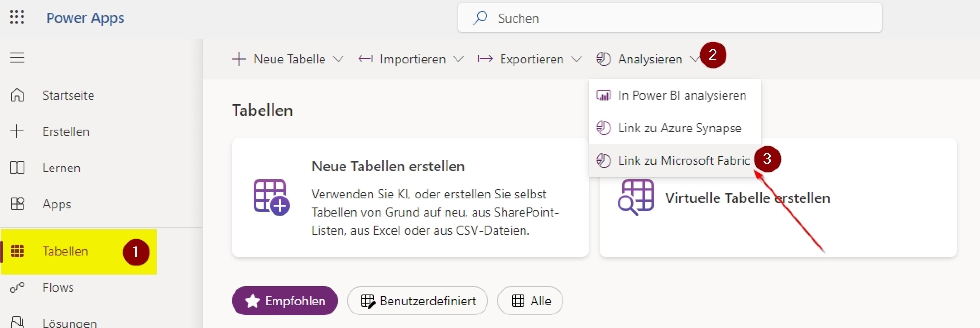Click the search magnifier icon
The height and width of the screenshot is (328, 980).
(480, 18)
